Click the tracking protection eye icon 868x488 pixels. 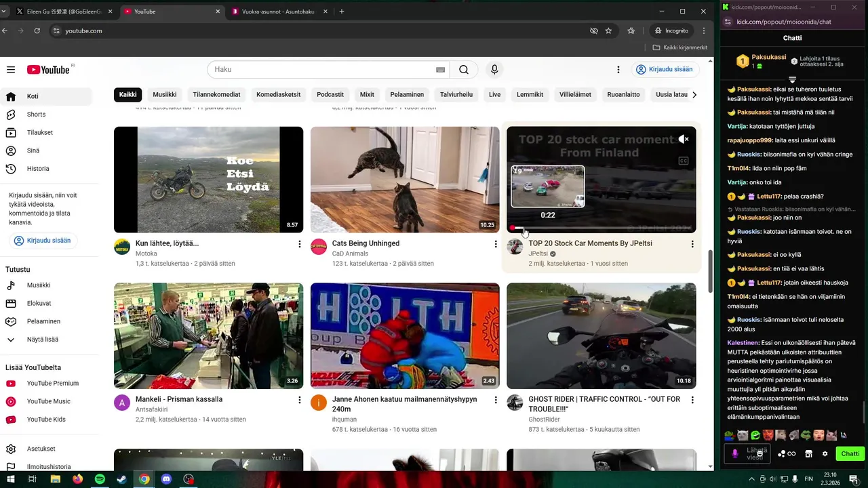point(594,30)
